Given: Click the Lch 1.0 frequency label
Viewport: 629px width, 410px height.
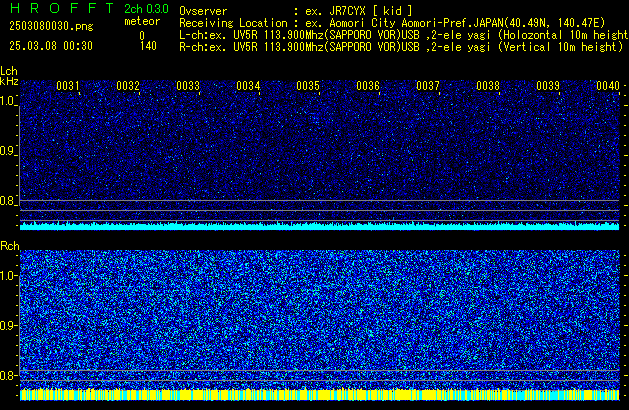Looking at the screenshot, I should pos(8,101).
